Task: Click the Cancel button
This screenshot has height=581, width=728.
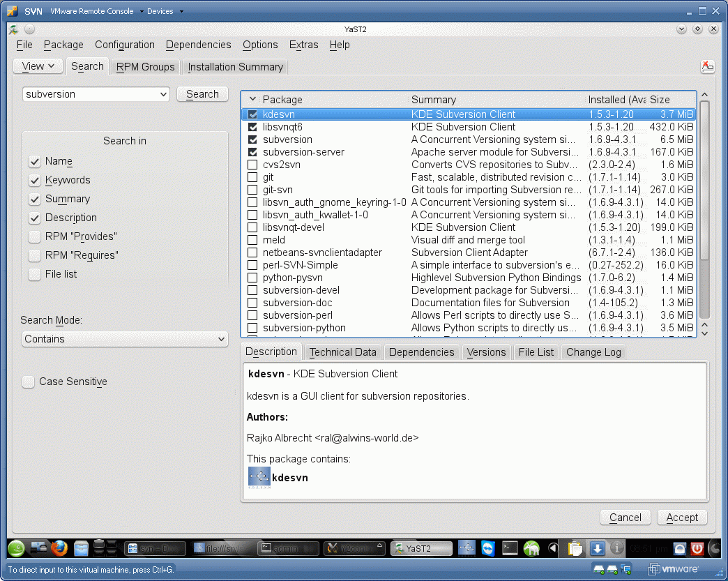Action: click(x=625, y=518)
